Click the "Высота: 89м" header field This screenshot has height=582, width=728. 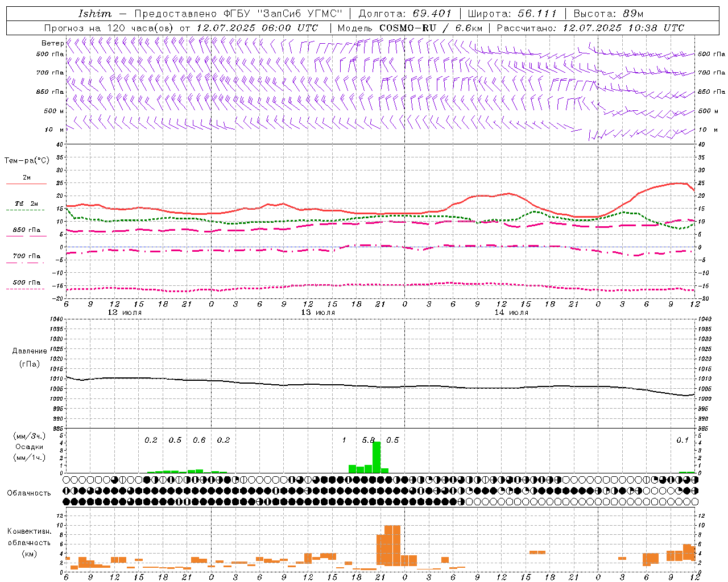tap(608, 14)
